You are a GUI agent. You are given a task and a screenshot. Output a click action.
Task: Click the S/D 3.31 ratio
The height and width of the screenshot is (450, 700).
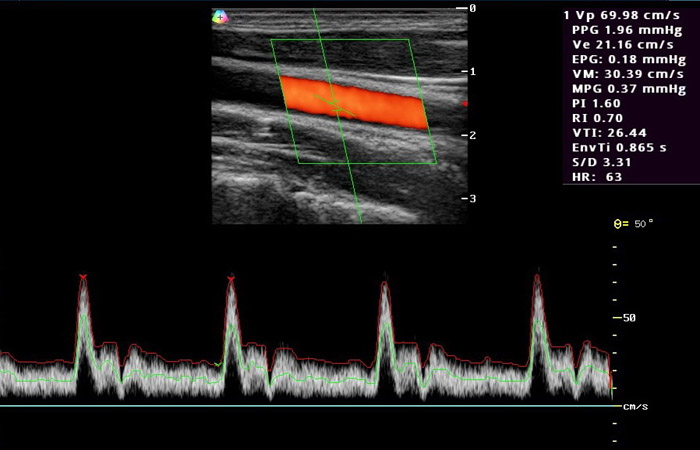(x=602, y=161)
